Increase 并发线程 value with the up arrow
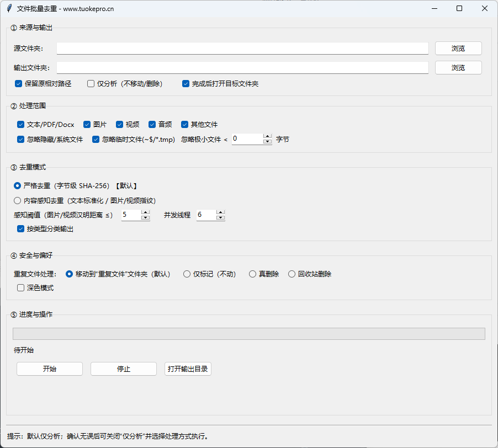This screenshot has width=498, height=448. (220, 212)
